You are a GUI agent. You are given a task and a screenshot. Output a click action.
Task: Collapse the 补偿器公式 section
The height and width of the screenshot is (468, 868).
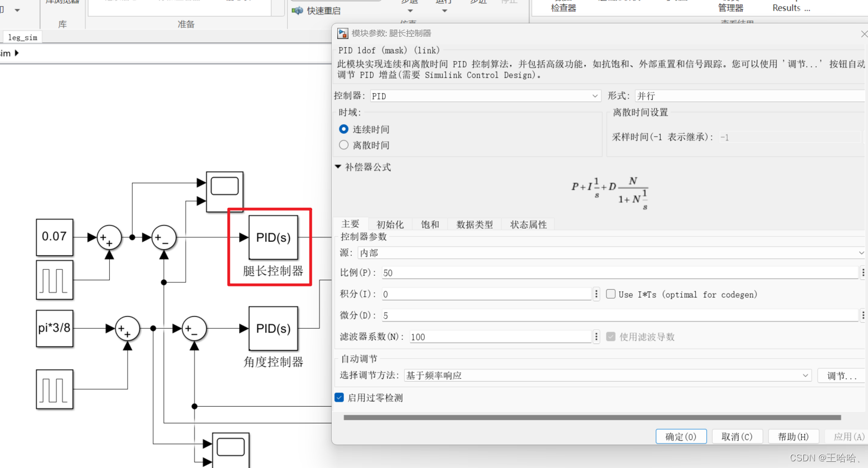pyautogui.click(x=338, y=167)
